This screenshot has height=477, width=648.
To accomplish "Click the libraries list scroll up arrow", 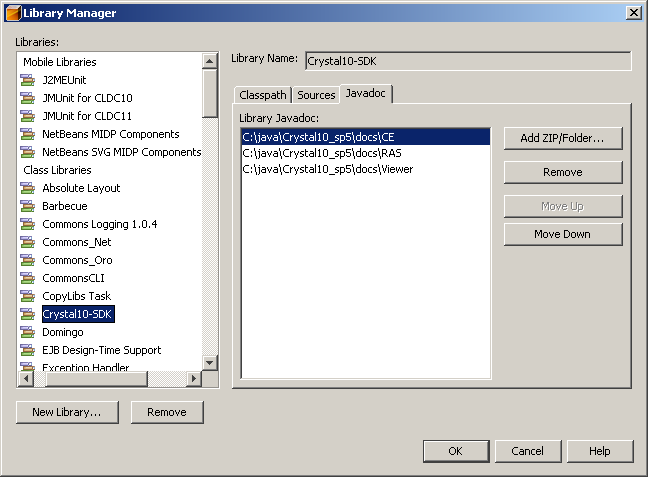I will (x=210, y=61).
